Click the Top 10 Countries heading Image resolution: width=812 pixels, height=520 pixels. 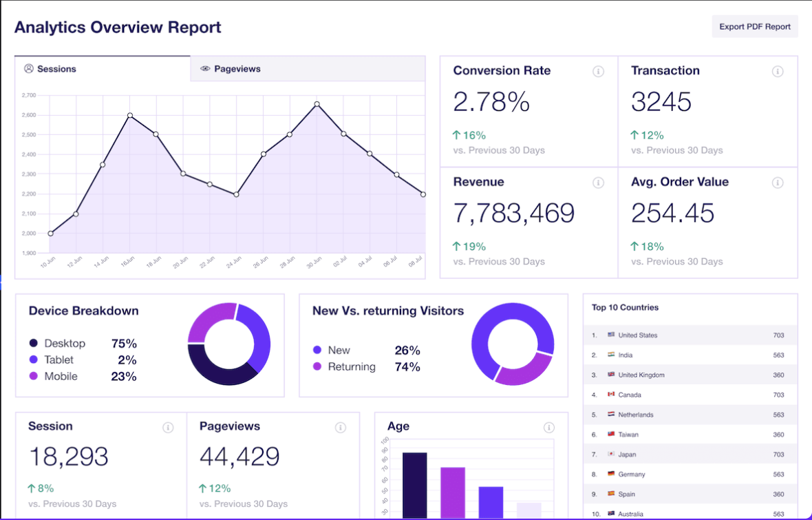625,307
